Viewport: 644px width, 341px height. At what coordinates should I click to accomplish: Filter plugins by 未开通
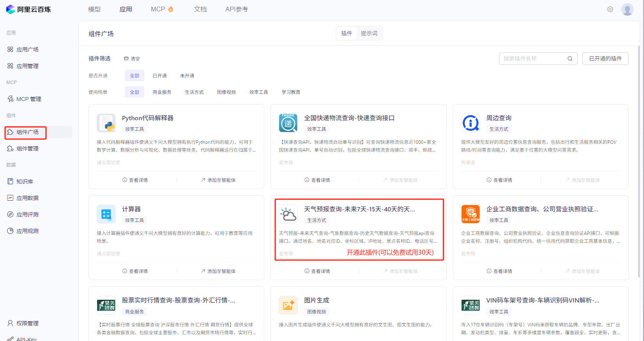coord(187,75)
